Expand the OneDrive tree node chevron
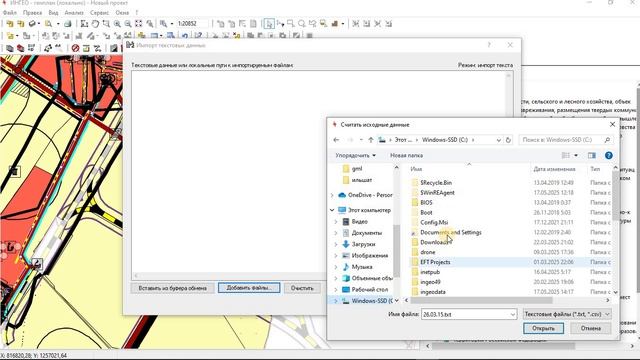The width and height of the screenshot is (640, 360). (332, 196)
